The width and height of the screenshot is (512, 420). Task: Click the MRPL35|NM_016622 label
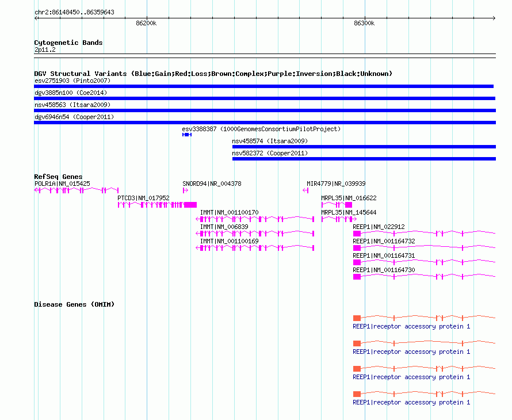349,198
